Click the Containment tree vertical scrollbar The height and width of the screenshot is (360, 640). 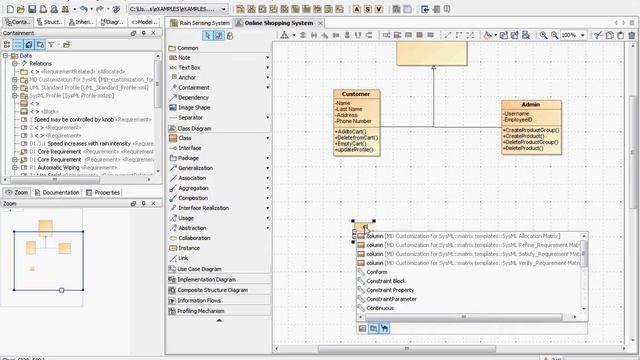tap(158, 84)
